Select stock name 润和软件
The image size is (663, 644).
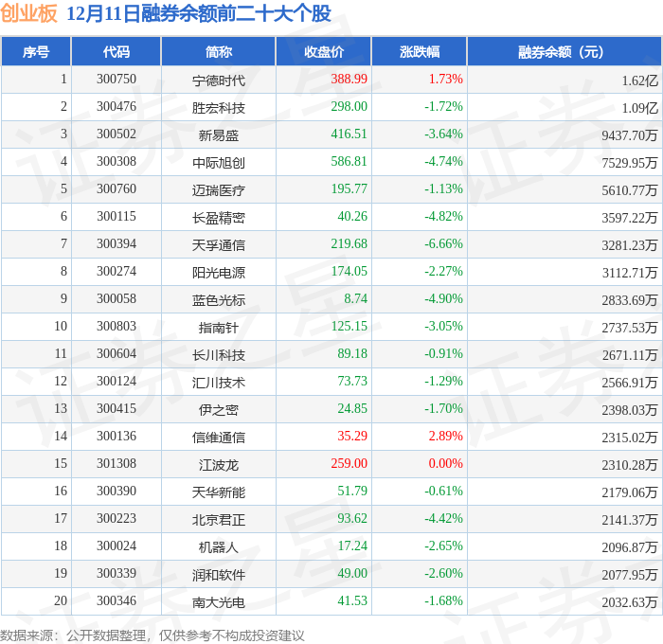[x=219, y=575]
